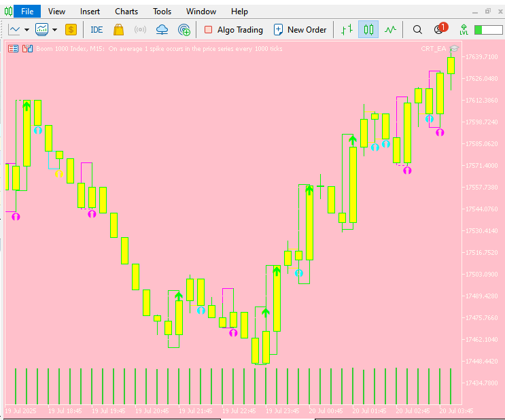Open the cloud VPS hosting icon
505x420 pixels.
coord(162,30)
